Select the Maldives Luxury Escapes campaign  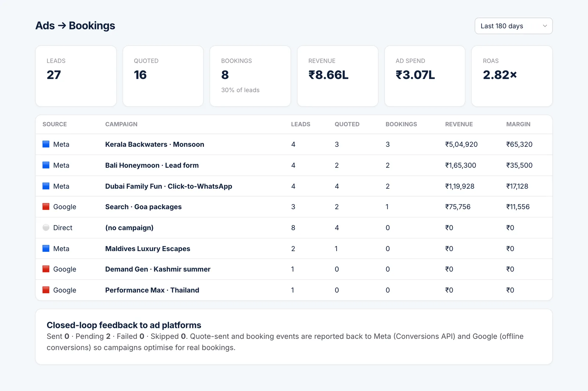pyautogui.click(x=148, y=249)
